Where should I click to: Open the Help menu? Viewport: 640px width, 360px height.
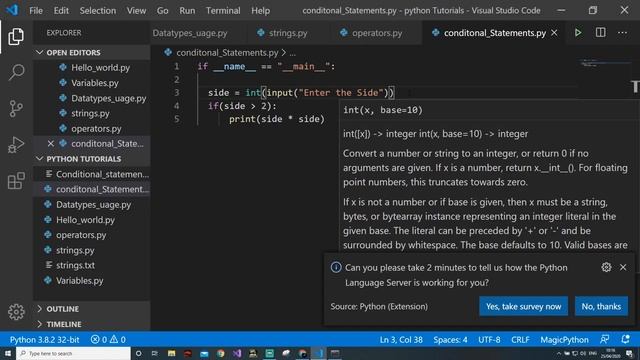coord(260,10)
